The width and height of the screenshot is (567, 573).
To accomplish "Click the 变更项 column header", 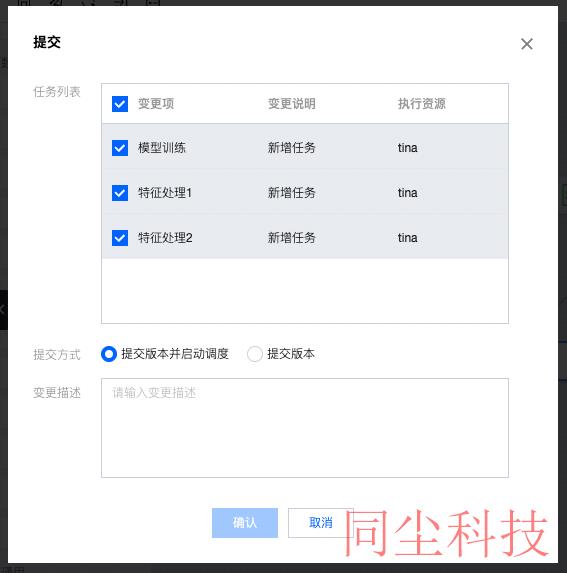I will click(156, 104).
